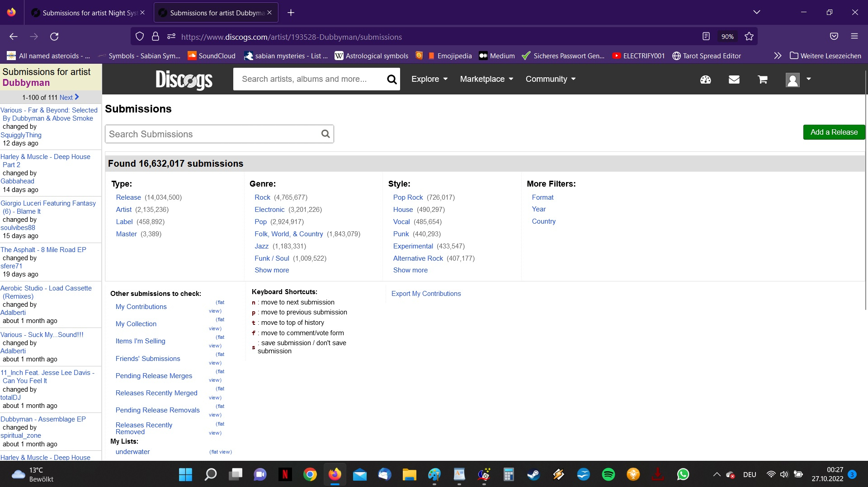868x487 pixels.
Task: Show more genres under Genre list
Action: point(271,270)
